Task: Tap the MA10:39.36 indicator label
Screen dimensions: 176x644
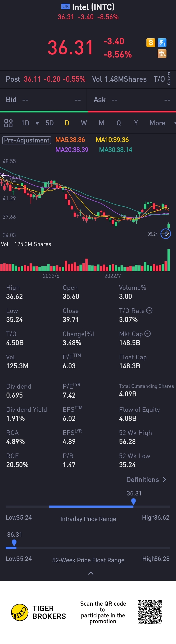Action: click(112, 140)
